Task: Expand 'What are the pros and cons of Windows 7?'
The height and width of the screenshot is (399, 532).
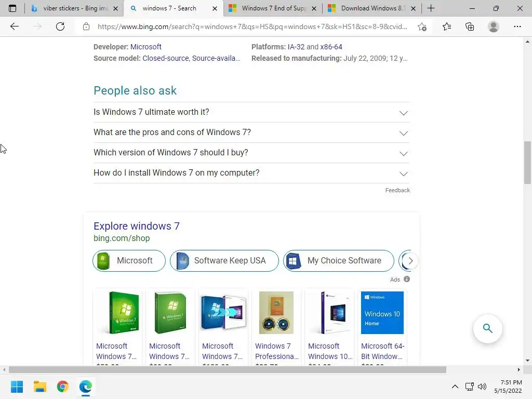Action: (x=251, y=132)
